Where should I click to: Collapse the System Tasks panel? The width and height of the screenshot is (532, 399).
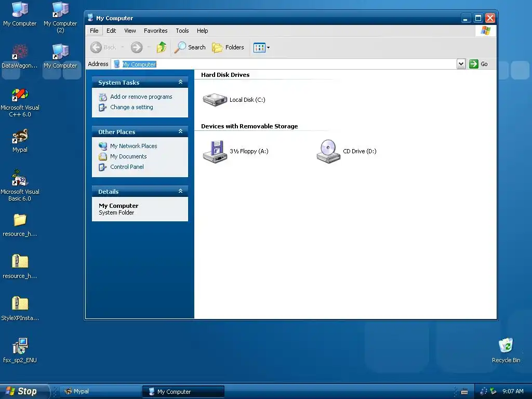[x=180, y=82]
